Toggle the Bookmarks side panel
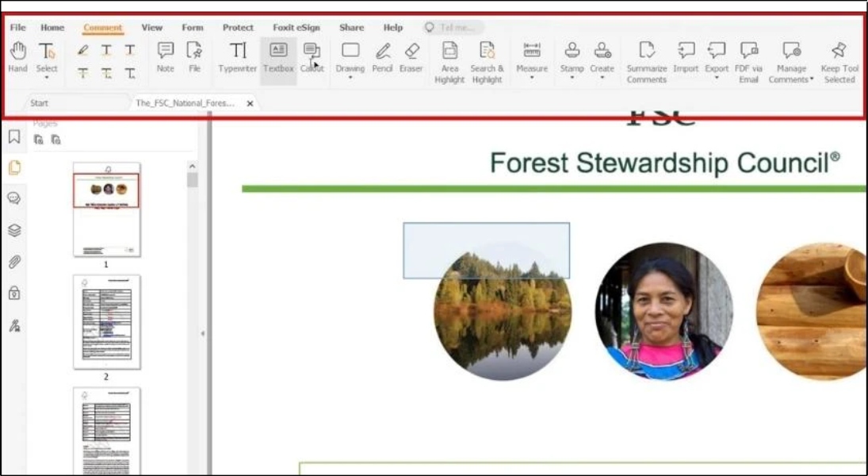The width and height of the screenshot is (868, 476). pyautogui.click(x=13, y=136)
